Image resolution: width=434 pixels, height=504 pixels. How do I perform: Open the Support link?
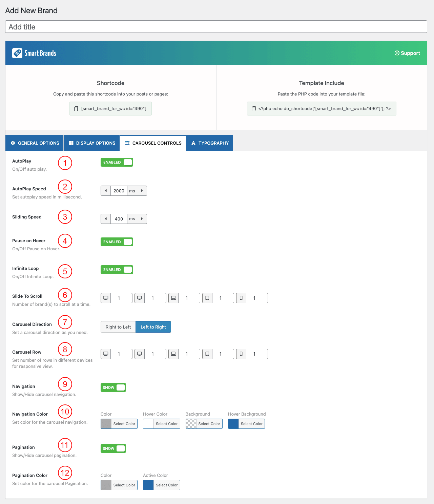click(407, 53)
